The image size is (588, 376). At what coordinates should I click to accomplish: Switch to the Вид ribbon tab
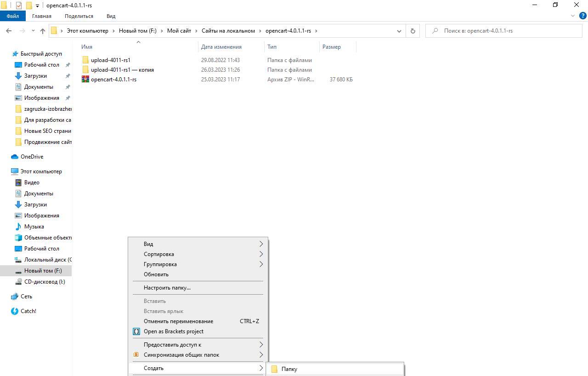(111, 16)
